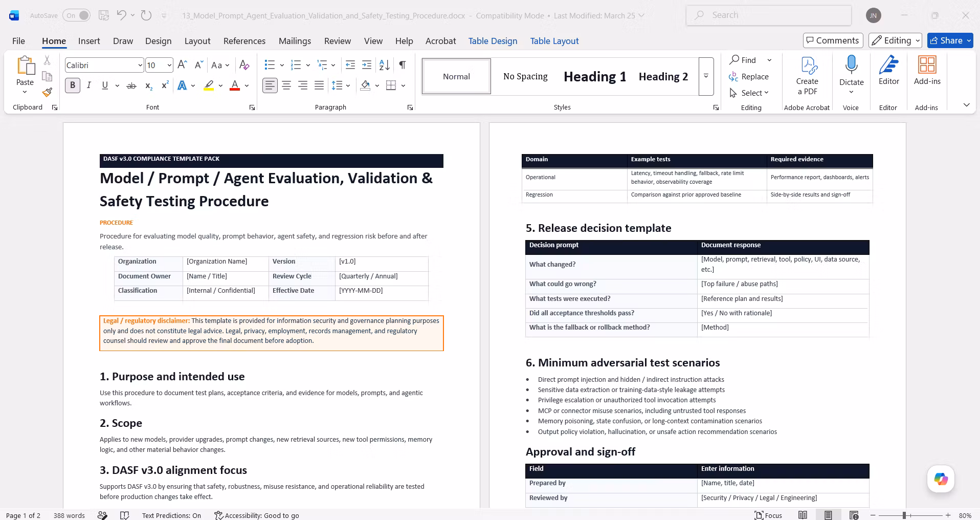This screenshot has height=520, width=980.
Task: Toggle show paragraph marks pilcrow
Action: tap(403, 65)
